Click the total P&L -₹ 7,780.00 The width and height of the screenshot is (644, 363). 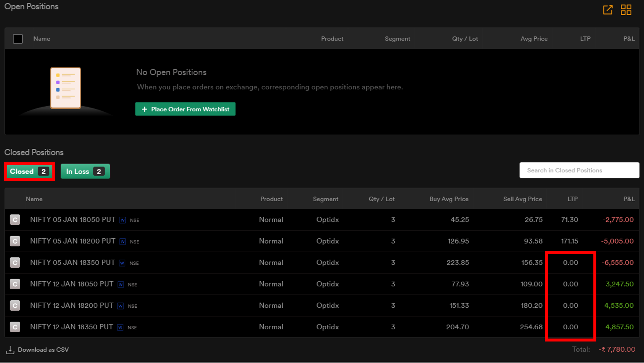coord(617,350)
